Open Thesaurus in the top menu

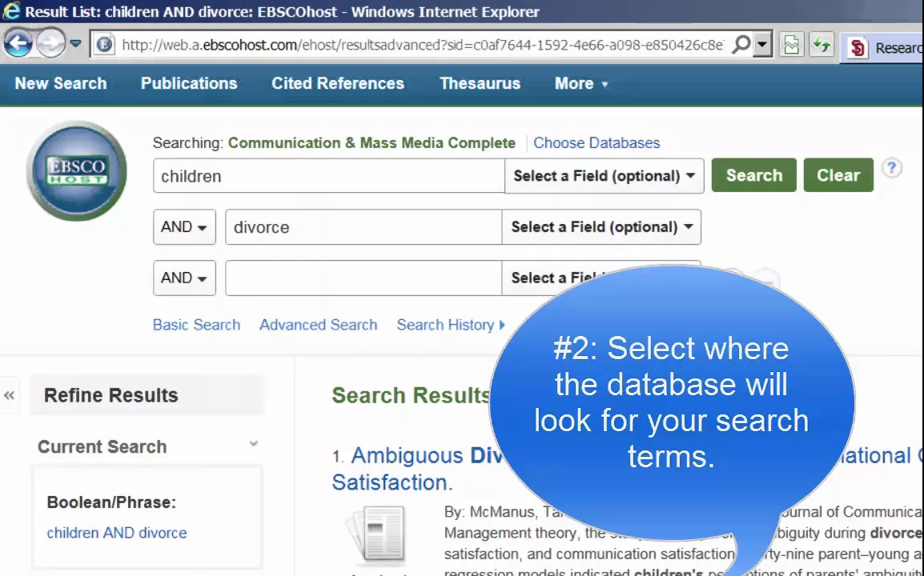[480, 84]
